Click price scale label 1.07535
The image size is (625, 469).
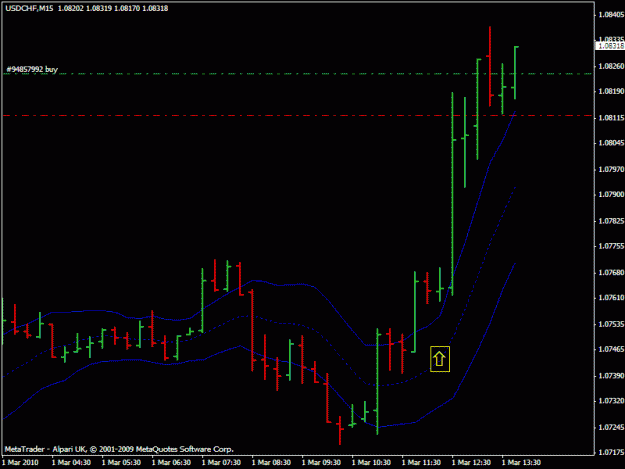pyautogui.click(x=611, y=324)
